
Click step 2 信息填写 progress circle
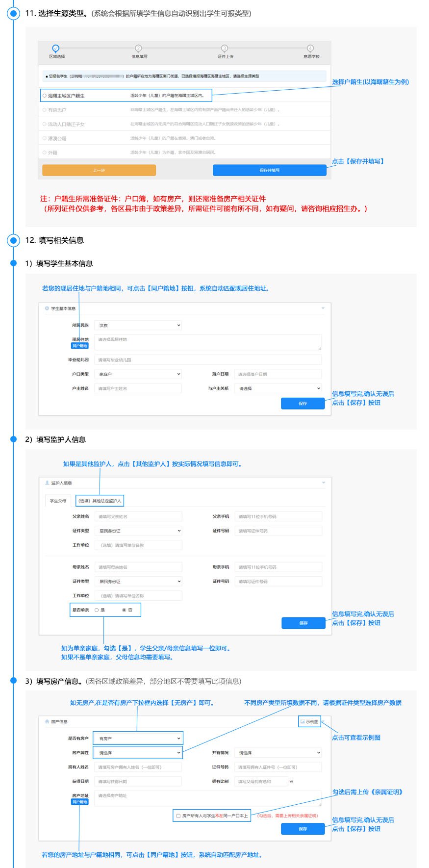[138, 48]
